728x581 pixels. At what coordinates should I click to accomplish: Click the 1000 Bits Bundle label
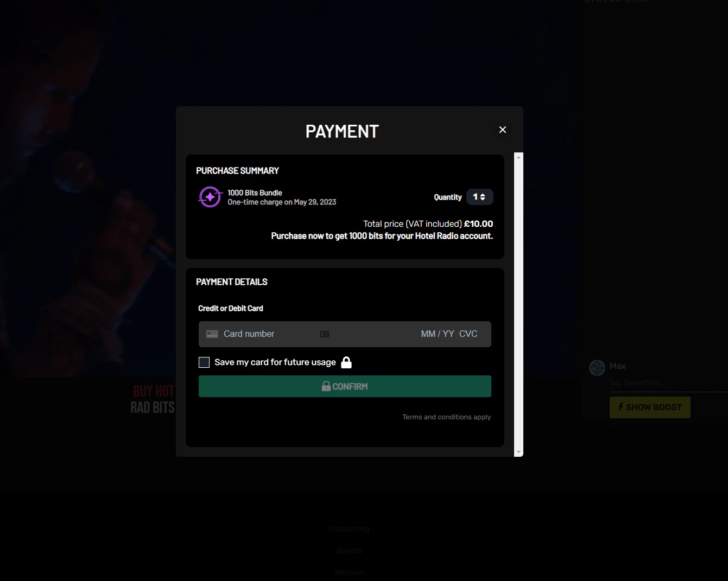tap(255, 193)
